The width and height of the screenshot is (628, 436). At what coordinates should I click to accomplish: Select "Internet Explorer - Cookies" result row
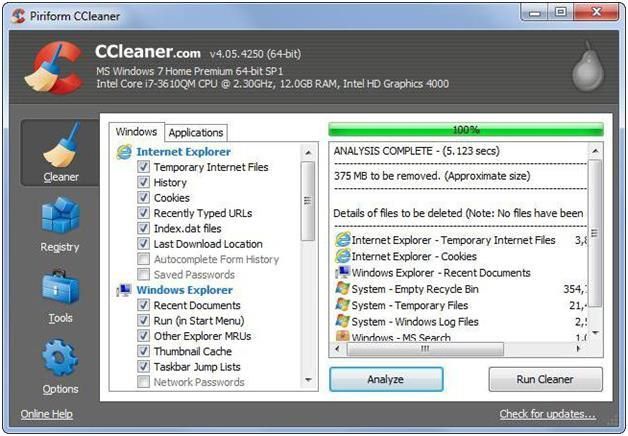[x=461, y=256]
